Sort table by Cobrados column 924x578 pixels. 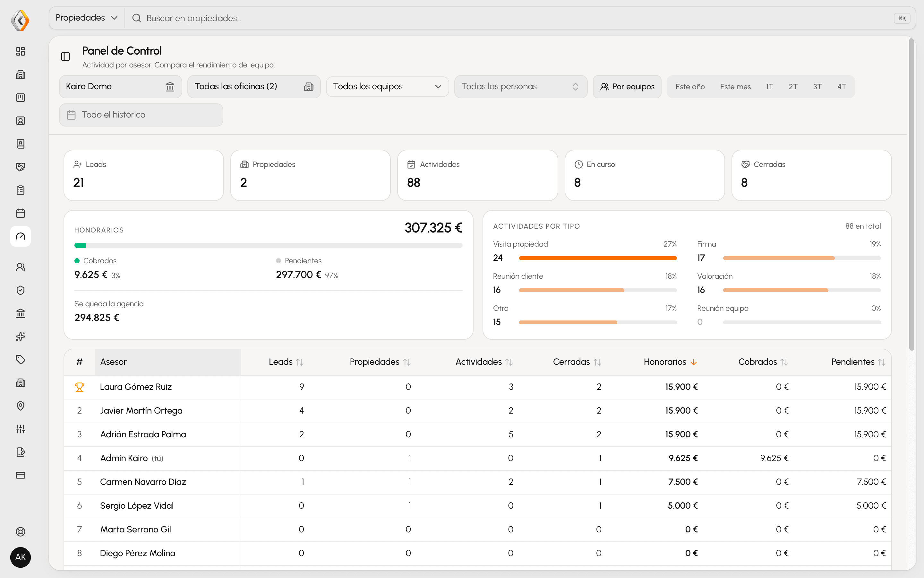click(763, 362)
